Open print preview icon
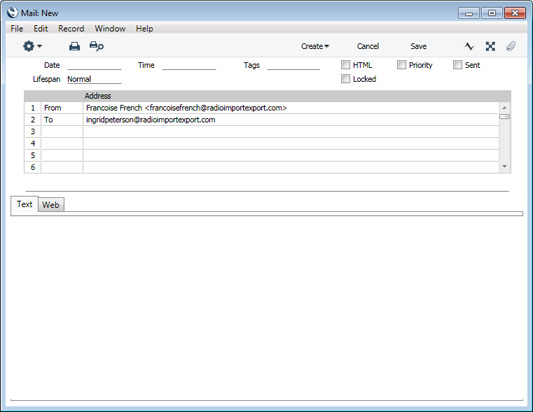The image size is (533, 412). point(97,46)
